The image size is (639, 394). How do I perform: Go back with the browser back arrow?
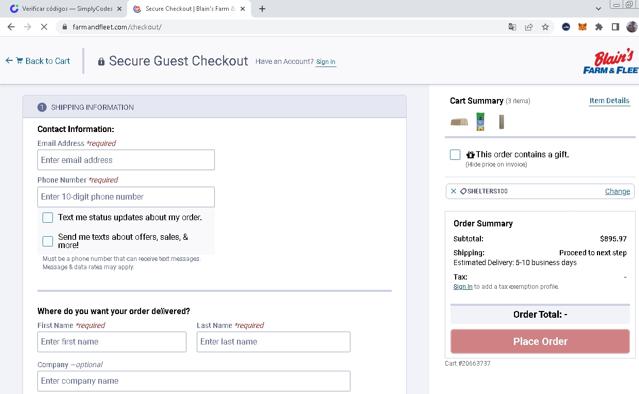(x=11, y=27)
